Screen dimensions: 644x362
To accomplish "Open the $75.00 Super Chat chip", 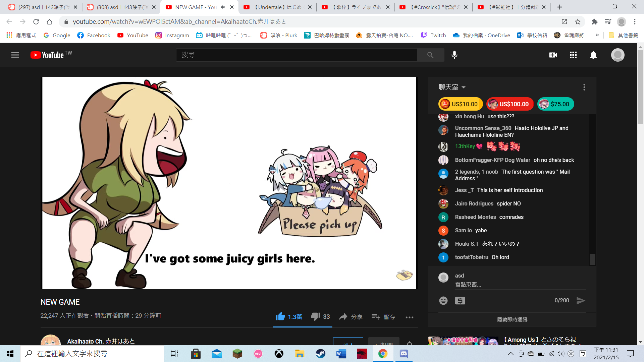I will (x=556, y=104).
